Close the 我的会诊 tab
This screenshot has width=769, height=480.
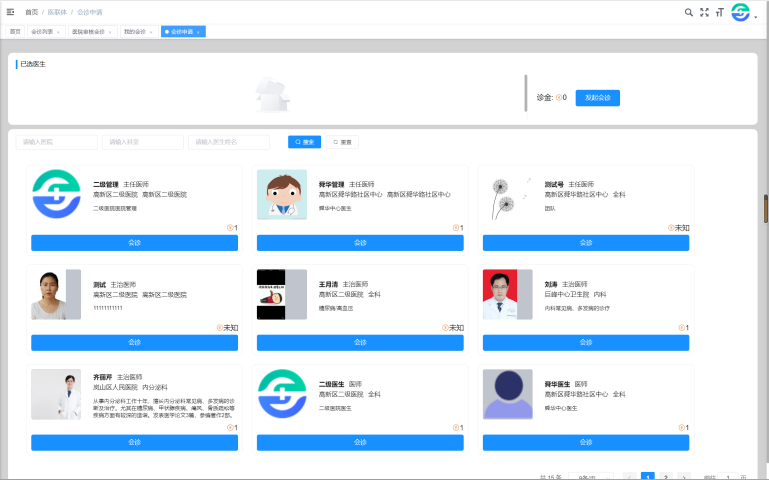pyautogui.click(x=150, y=32)
